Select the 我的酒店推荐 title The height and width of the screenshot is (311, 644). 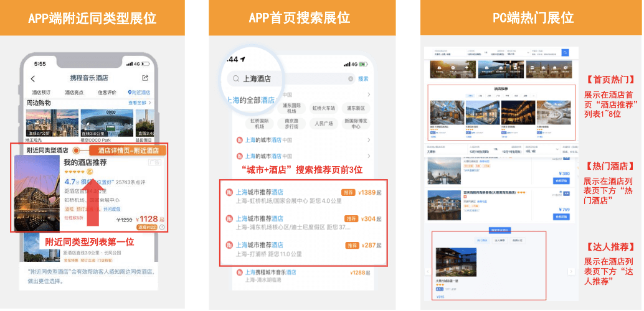pos(85,162)
